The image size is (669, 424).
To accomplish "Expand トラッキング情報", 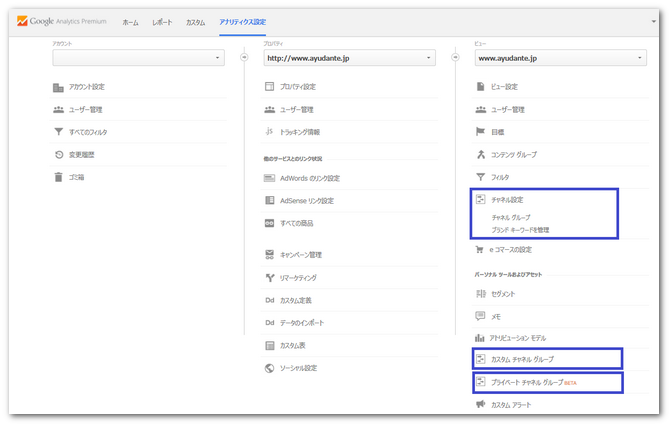I will (x=300, y=132).
